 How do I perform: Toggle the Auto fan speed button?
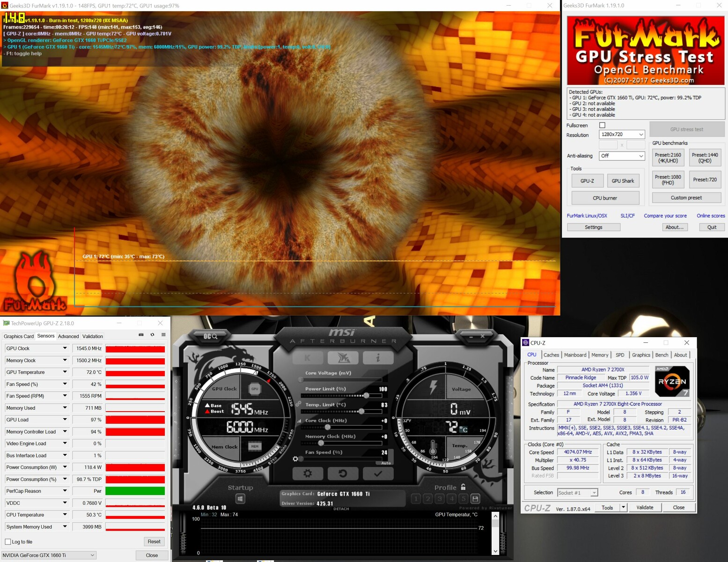[386, 463]
